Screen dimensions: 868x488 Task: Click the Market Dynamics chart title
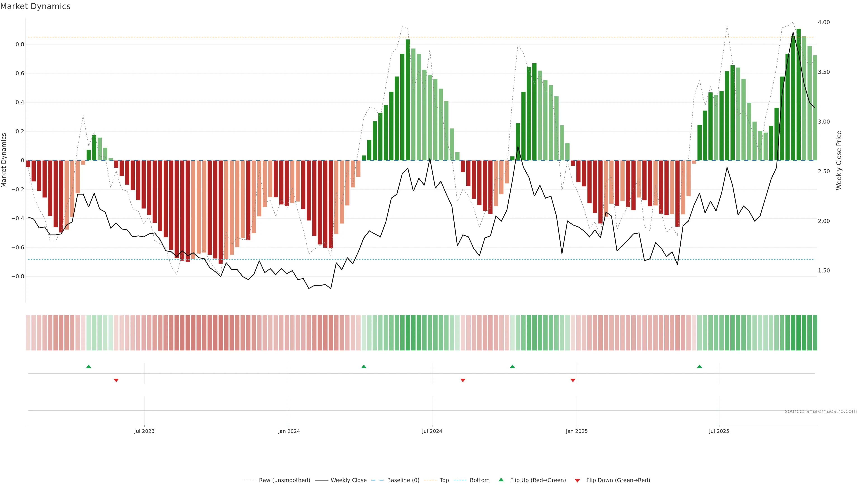click(x=35, y=6)
